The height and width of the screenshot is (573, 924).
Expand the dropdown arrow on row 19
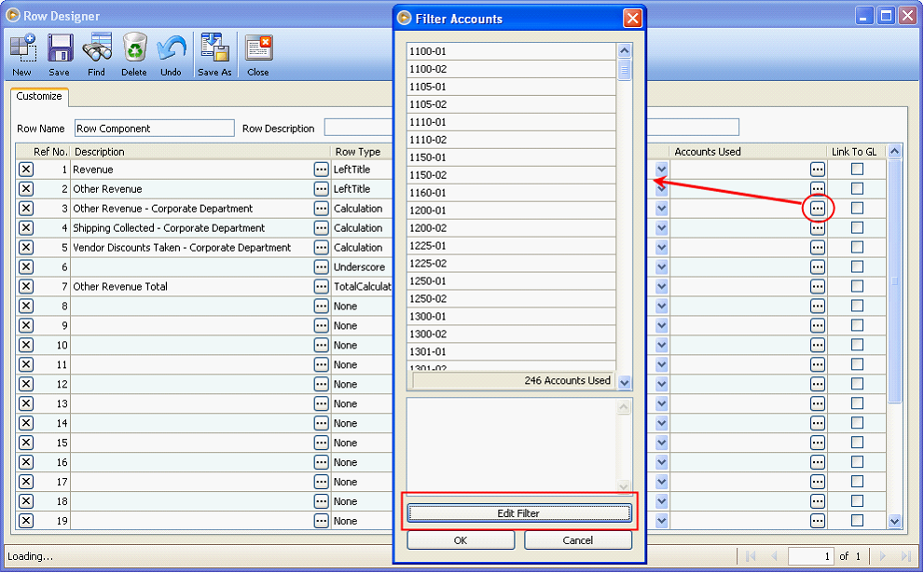coord(661,521)
